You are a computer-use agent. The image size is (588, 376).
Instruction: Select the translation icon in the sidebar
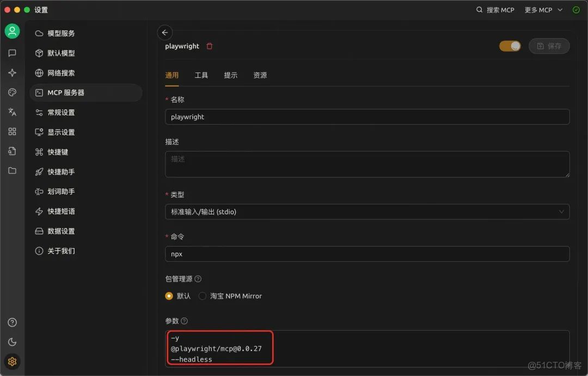coord(12,112)
